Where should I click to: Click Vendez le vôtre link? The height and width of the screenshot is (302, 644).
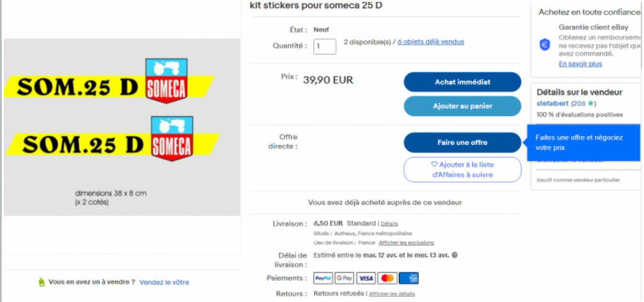tap(164, 282)
